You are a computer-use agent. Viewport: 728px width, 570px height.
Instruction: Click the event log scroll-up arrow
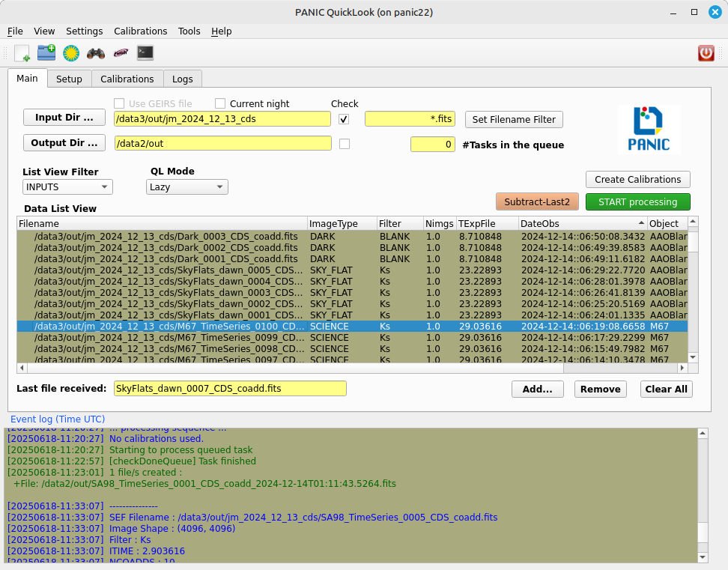coord(703,434)
